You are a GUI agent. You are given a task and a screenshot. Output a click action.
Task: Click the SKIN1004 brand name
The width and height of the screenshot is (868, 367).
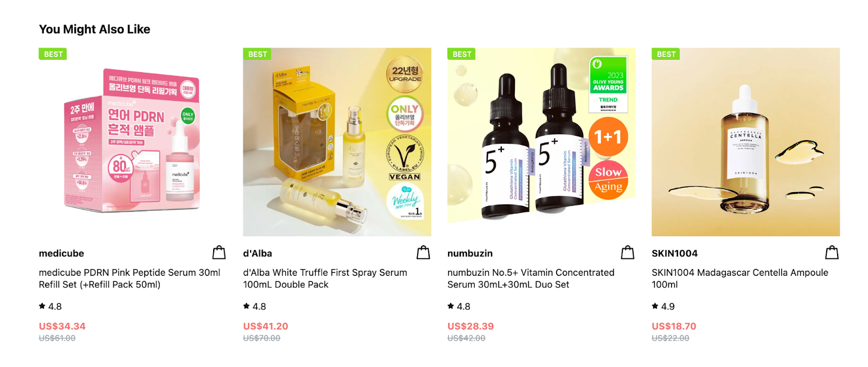(x=674, y=254)
